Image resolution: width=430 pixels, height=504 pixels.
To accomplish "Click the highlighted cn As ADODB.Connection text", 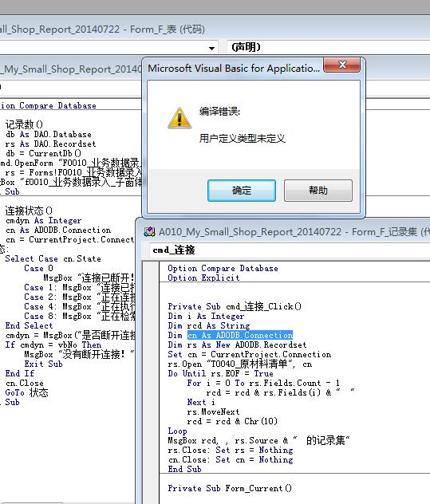I will 240,335.
